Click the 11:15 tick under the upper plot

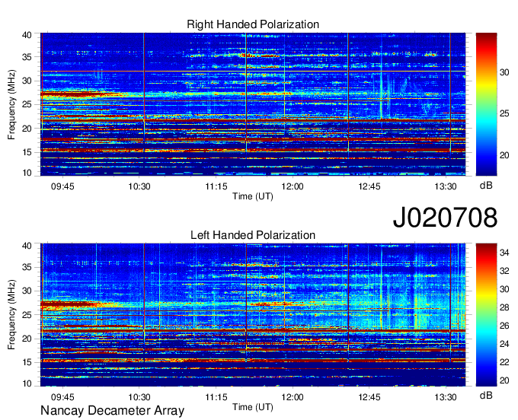click(216, 186)
